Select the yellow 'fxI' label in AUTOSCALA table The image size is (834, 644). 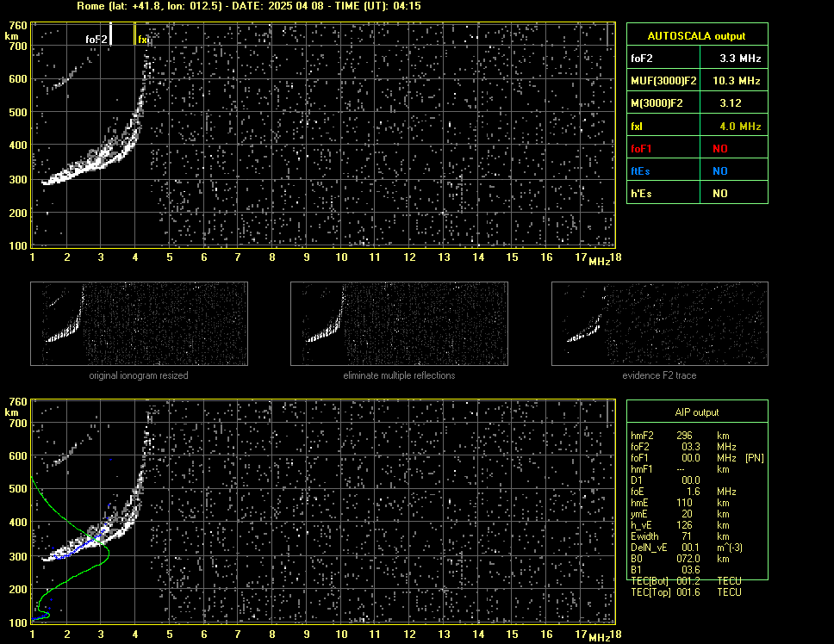(637, 127)
